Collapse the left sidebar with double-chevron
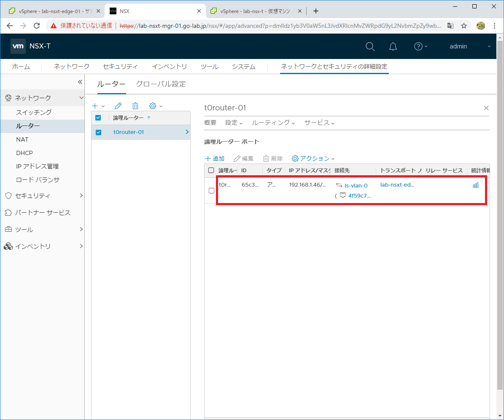 (x=80, y=82)
